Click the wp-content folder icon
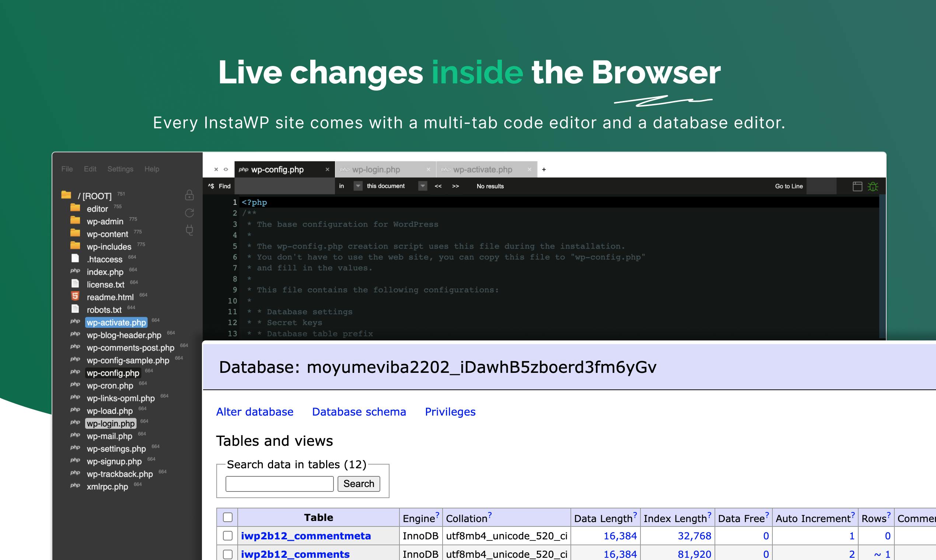Image resolution: width=936 pixels, height=560 pixels. pyautogui.click(x=75, y=232)
